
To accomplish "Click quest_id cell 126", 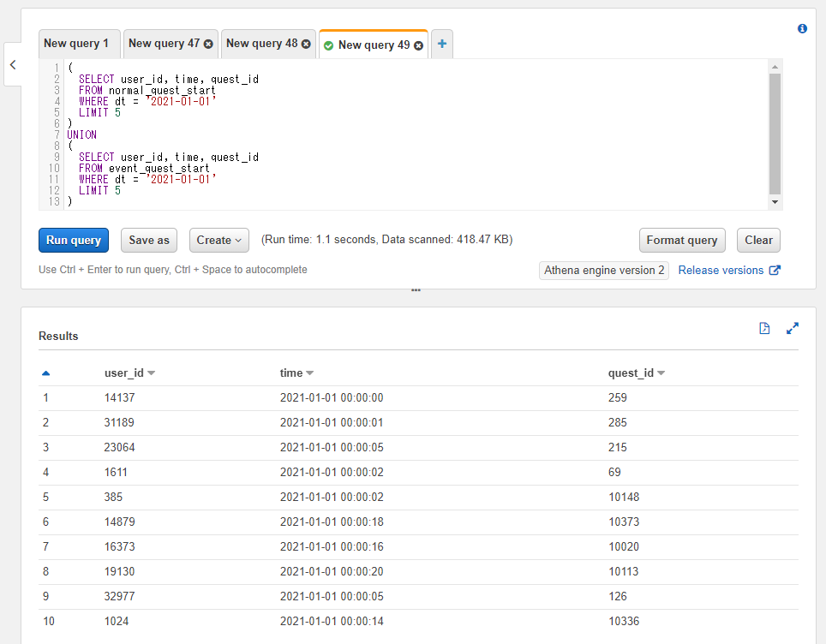I will click(618, 595).
